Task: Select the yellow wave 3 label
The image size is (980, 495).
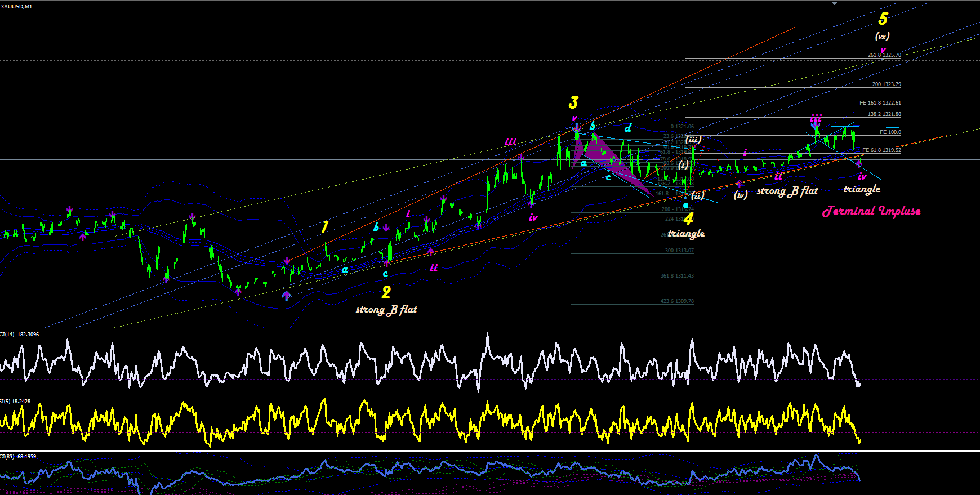Action: pos(573,103)
